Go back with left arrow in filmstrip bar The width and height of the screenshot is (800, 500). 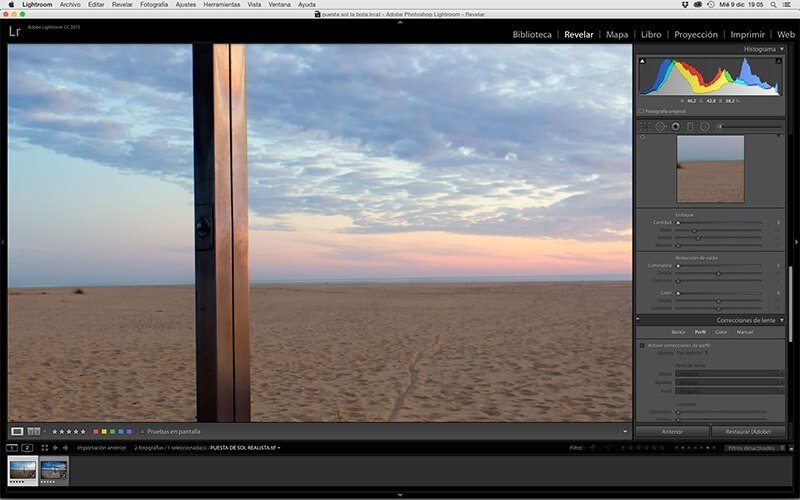coord(55,448)
